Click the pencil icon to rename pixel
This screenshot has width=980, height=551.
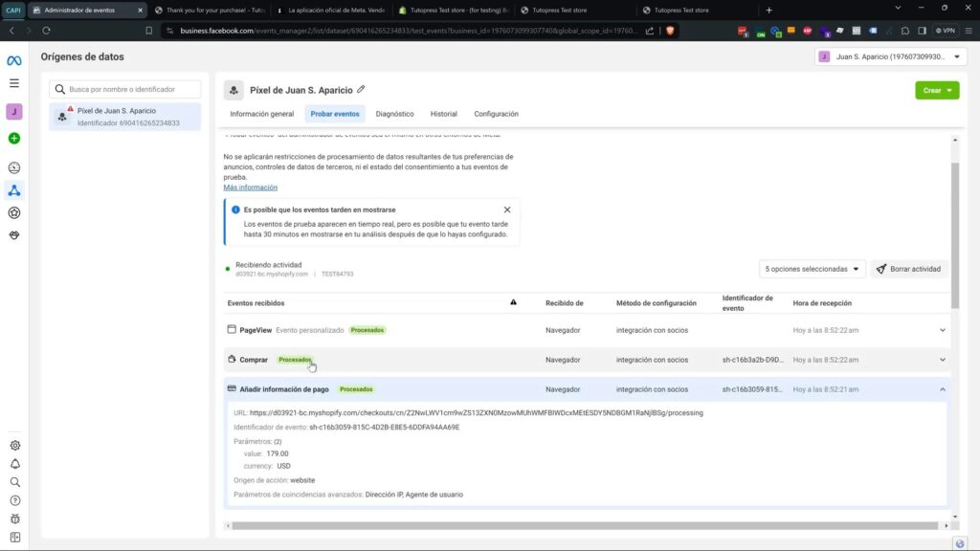click(x=361, y=89)
